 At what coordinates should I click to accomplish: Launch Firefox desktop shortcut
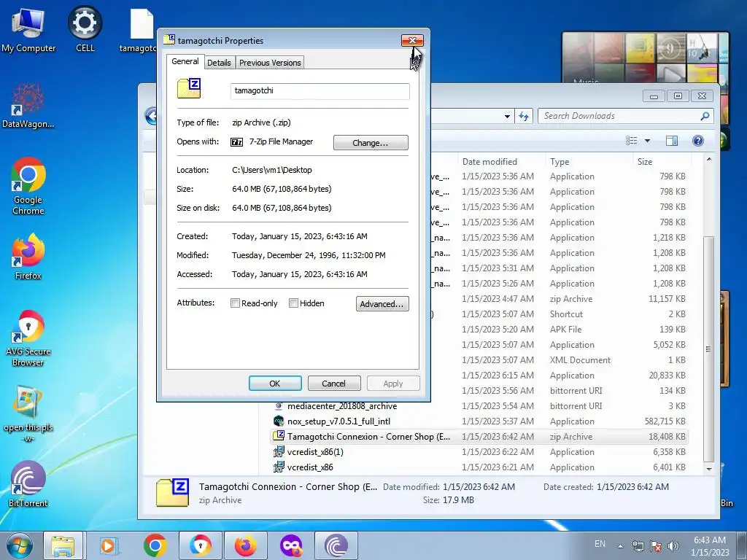coord(28,256)
